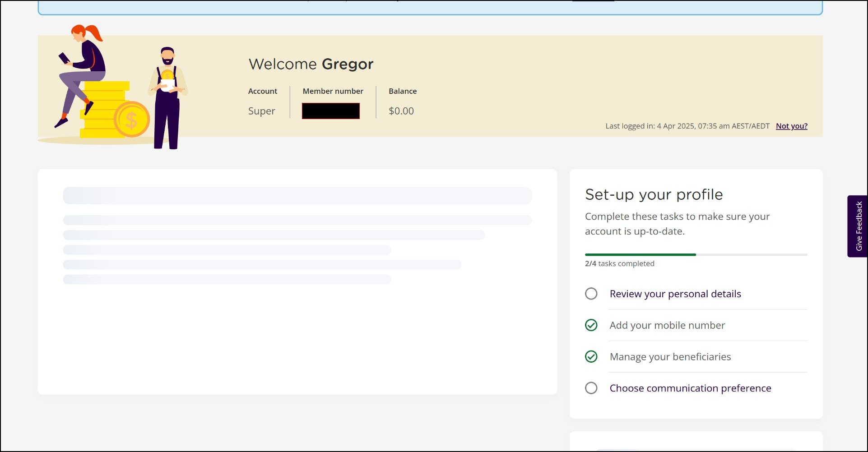The height and width of the screenshot is (452, 868).
Task: Click the large dollar coin illustration
Action: (x=131, y=120)
